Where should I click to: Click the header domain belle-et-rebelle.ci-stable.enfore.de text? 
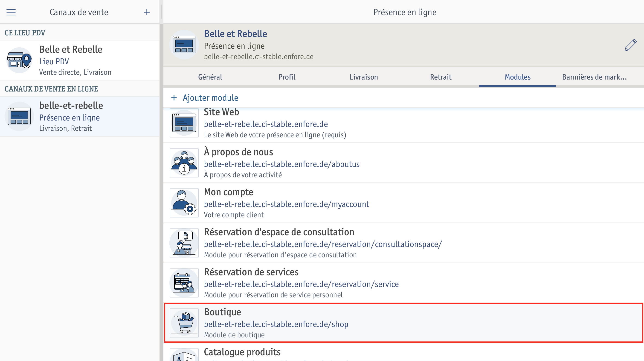coord(259,57)
